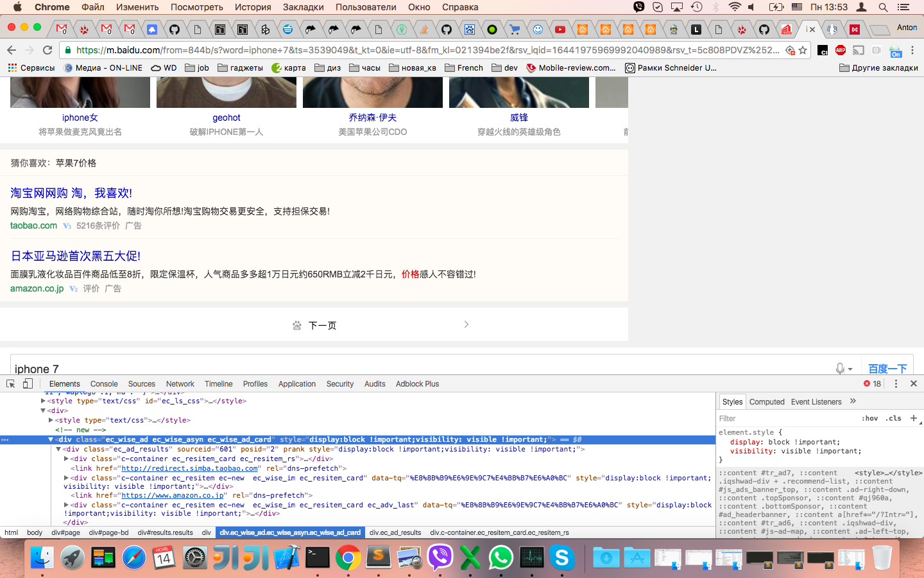Click the 百度一下 search button
This screenshot has width=924, height=578.
[x=887, y=368]
